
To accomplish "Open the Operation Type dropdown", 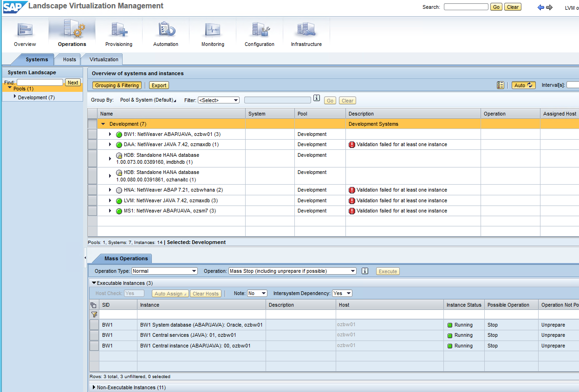I will [x=165, y=271].
